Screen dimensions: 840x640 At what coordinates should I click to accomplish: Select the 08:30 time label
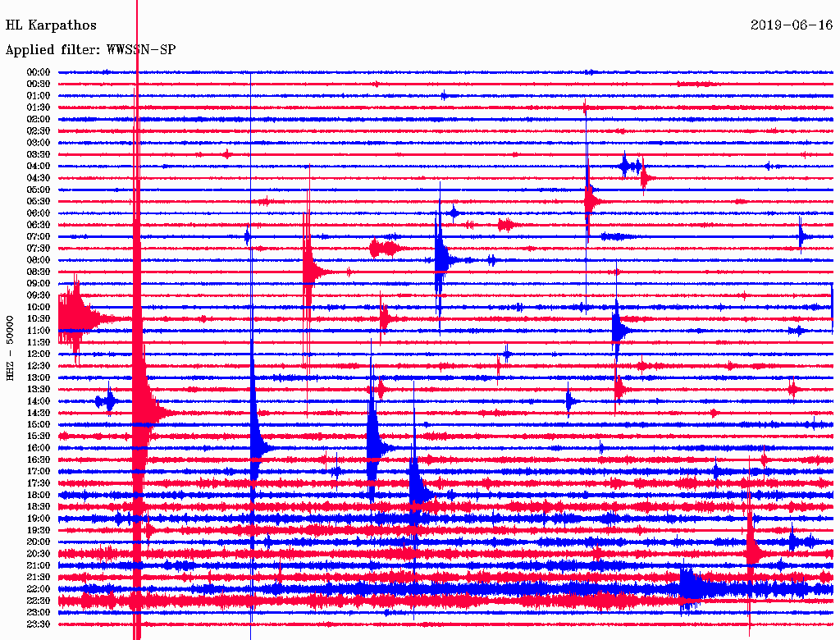(x=39, y=272)
